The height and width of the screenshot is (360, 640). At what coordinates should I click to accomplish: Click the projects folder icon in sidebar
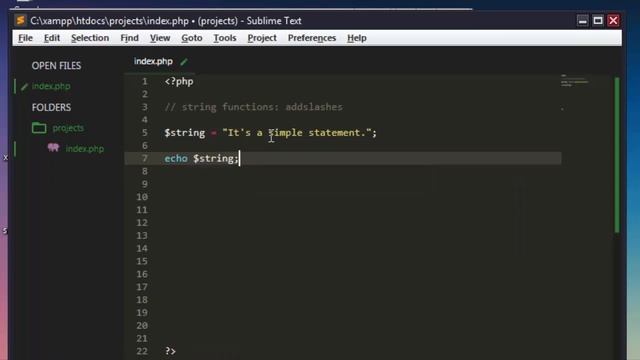[39, 128]
